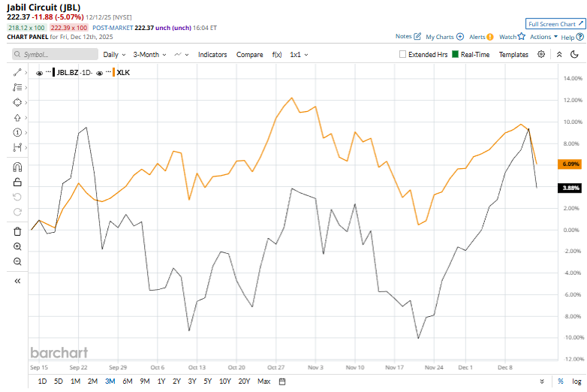Select the 1M time range
587x392 pixels.
click(76, 381)
